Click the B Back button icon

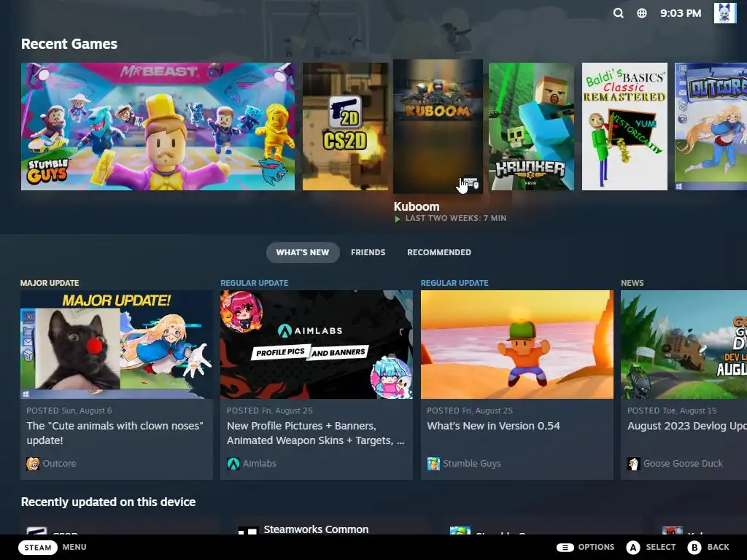(694, 547)
